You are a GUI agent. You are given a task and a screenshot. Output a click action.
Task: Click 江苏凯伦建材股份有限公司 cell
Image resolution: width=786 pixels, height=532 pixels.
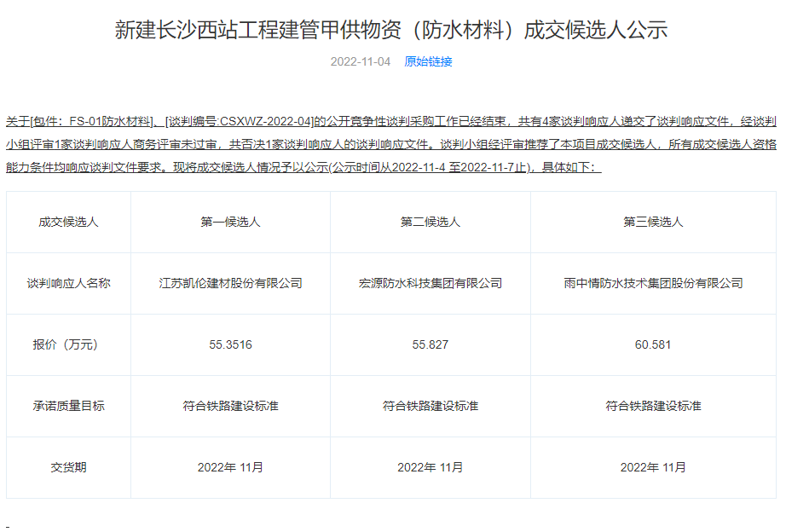click(x=230, y=284)
